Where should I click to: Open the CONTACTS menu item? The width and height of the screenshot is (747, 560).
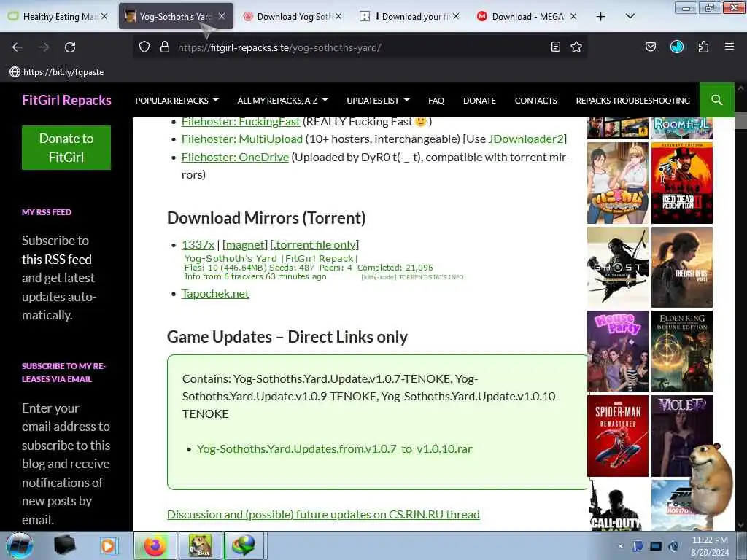coord(535,101)
